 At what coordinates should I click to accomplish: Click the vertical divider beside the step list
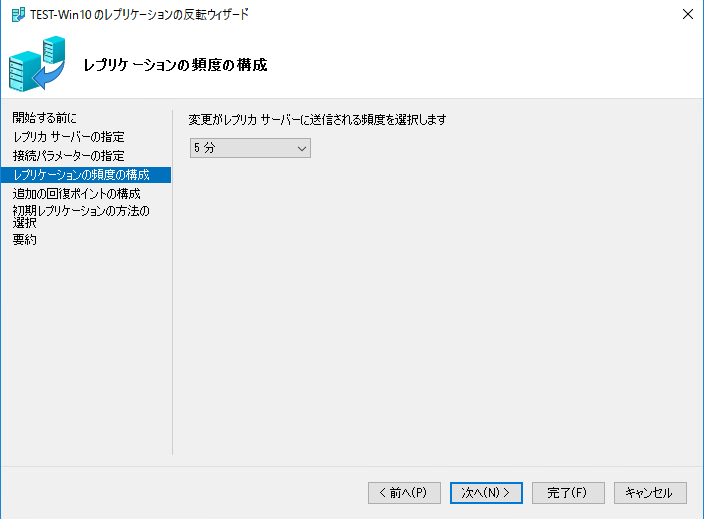[173, 280]
